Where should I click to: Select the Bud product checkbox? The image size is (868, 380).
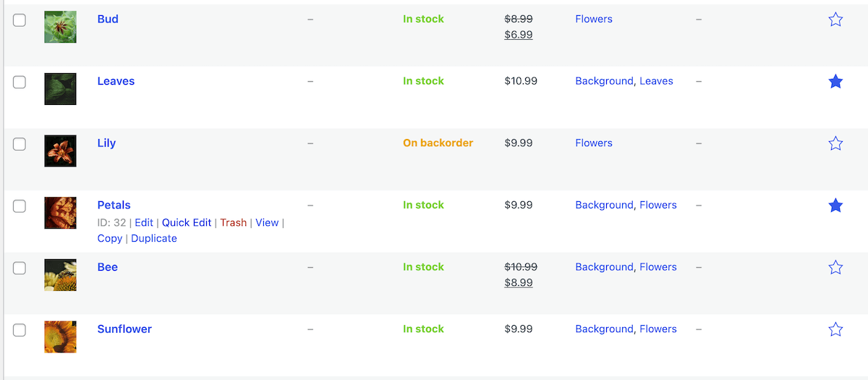(x=20, y=20)
